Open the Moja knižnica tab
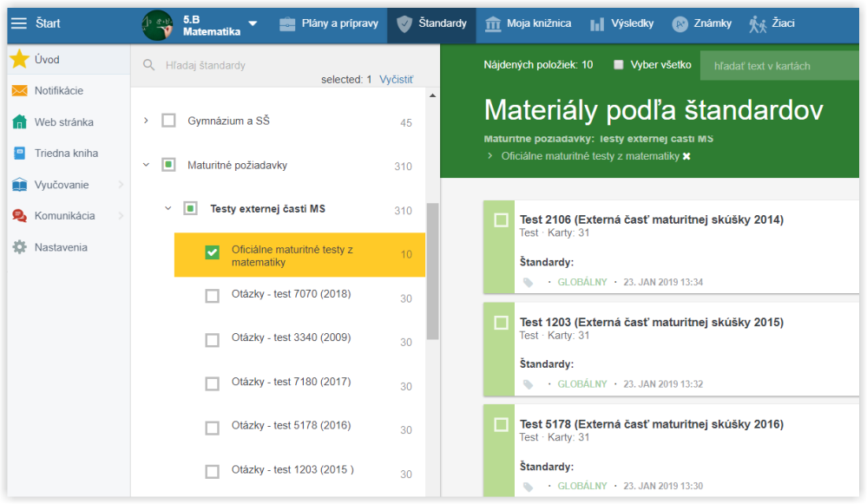This screenshot has height=504, width=867. point(528,23)
